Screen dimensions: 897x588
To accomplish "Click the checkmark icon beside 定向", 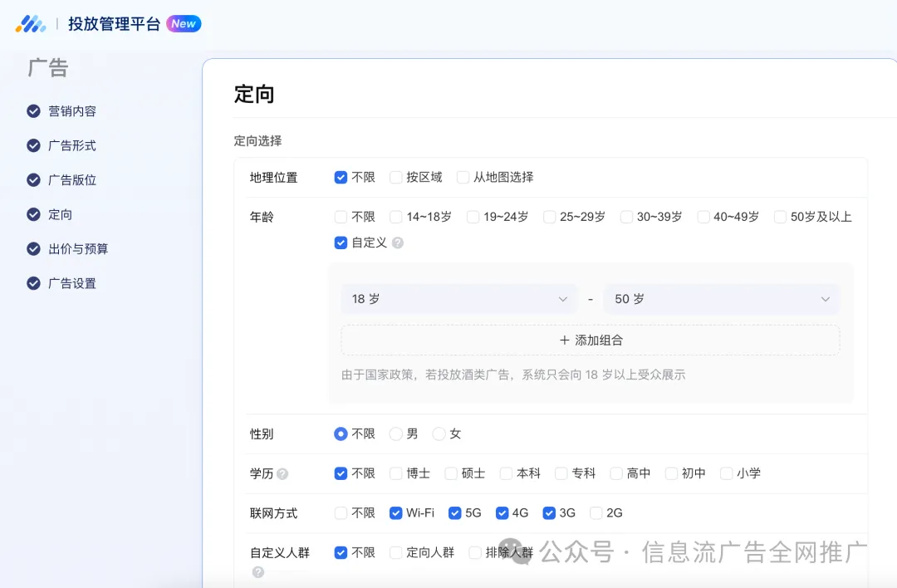I will 32,213.
